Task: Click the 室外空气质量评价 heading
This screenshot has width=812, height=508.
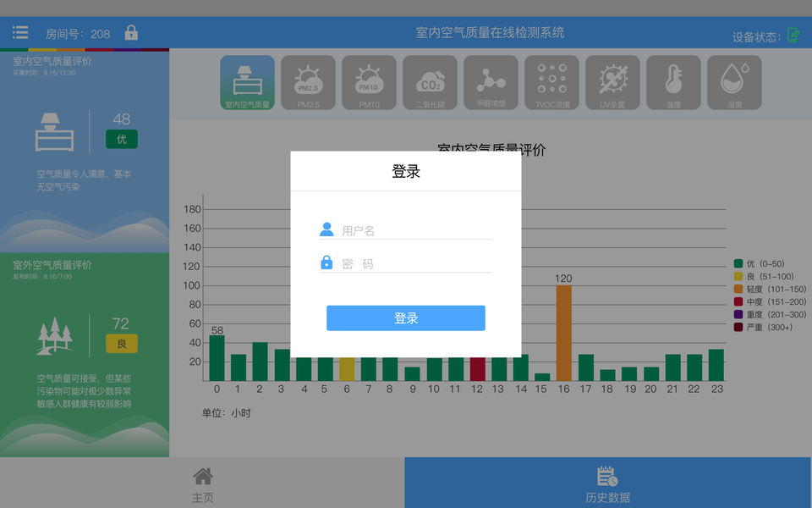Action: (52, 265)
